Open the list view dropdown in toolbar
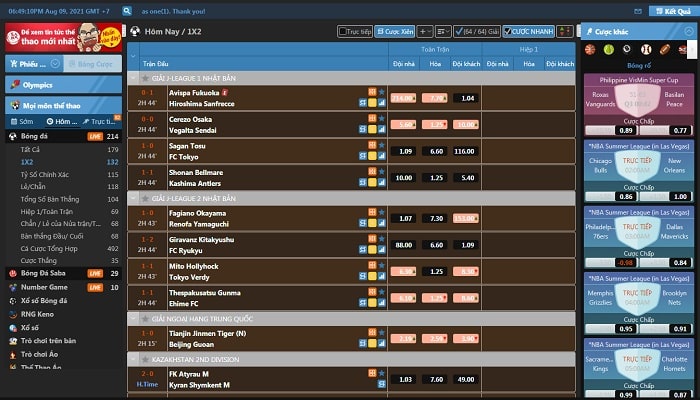The image size is (700, 400). point(443,31)
